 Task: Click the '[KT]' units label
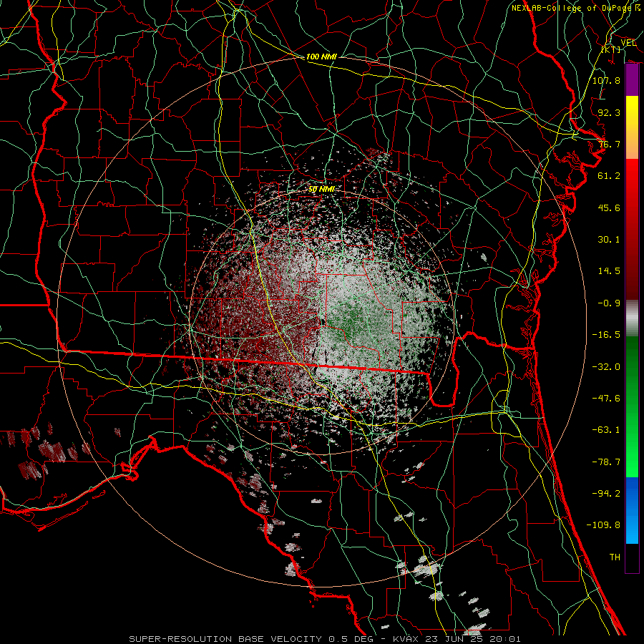click(611, 49)
